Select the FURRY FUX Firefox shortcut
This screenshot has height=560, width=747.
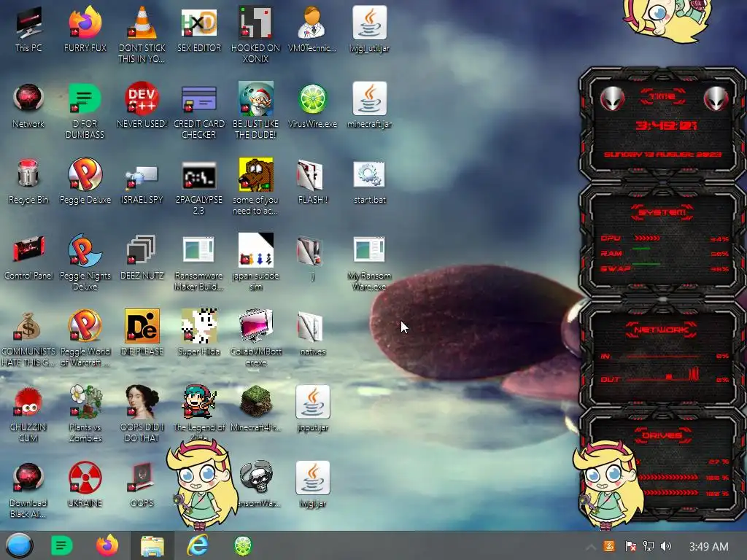tap(85, 23)
